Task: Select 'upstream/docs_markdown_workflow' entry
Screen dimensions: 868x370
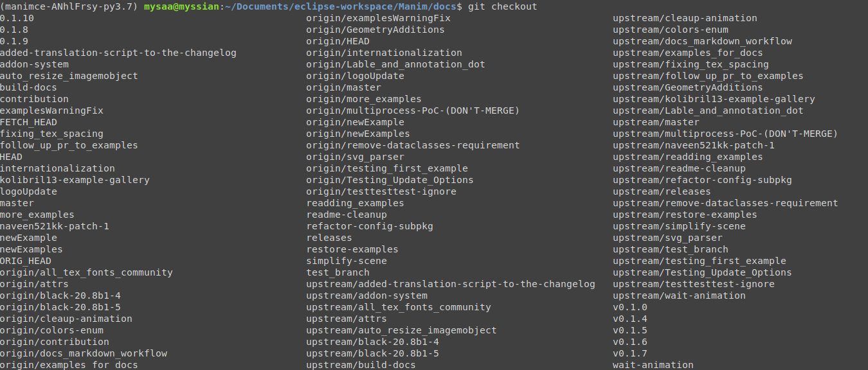Action: coord(702,41)
